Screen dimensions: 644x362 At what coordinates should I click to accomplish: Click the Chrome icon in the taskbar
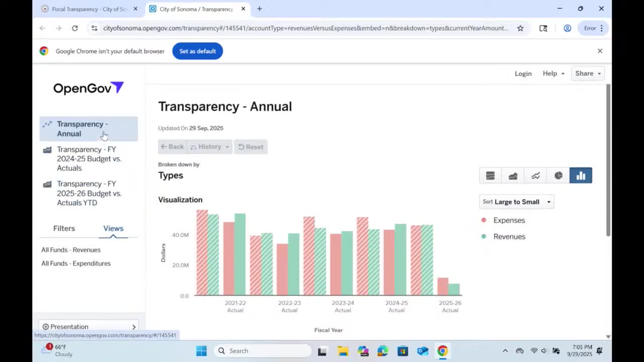443,351
